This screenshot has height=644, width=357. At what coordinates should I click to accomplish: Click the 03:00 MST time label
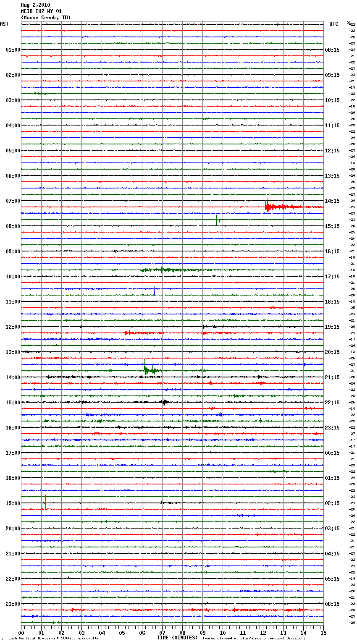tap(13, 100)
